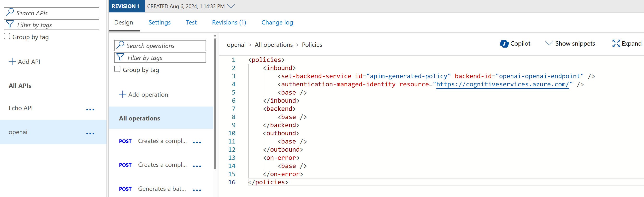Click the CREATED Aug 6, 2024 timestamp
This screenshot has height=197, width=644.
[186, 6]
